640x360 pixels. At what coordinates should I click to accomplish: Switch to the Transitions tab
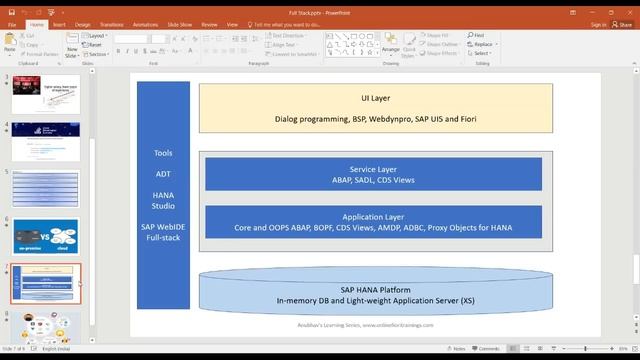[111, 24]
